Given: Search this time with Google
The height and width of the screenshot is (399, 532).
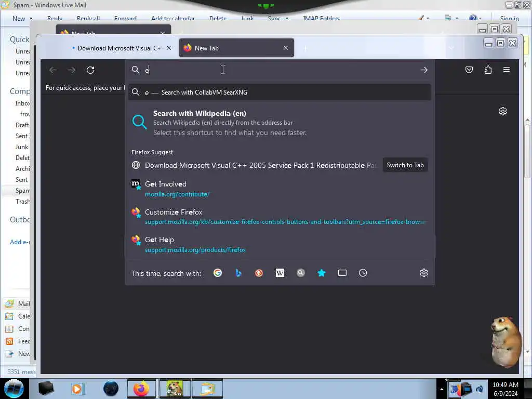Looking at the screenshot, I should [x=218, y=273].
